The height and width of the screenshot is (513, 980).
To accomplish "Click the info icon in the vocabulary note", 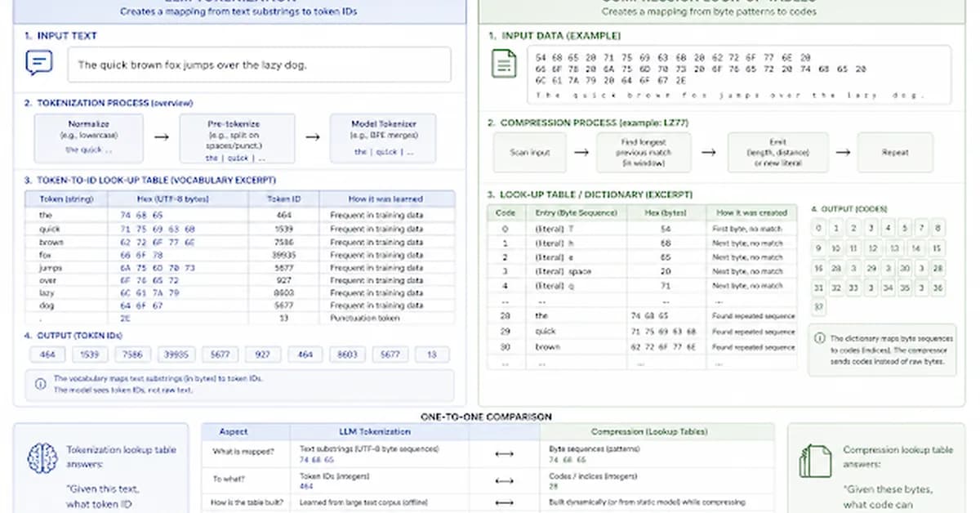I will point(40,382).
